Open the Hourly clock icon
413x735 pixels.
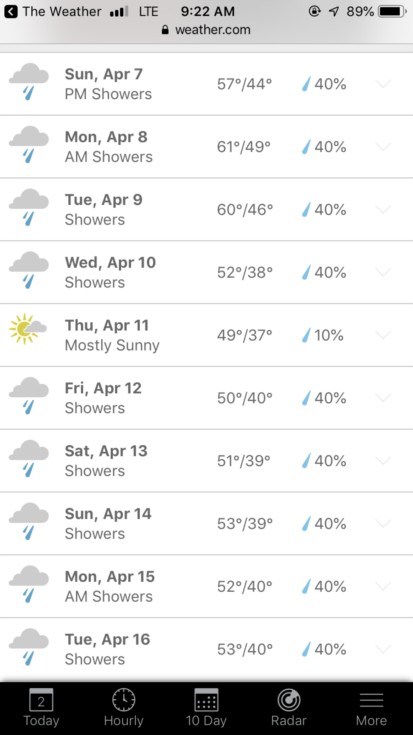124,700
